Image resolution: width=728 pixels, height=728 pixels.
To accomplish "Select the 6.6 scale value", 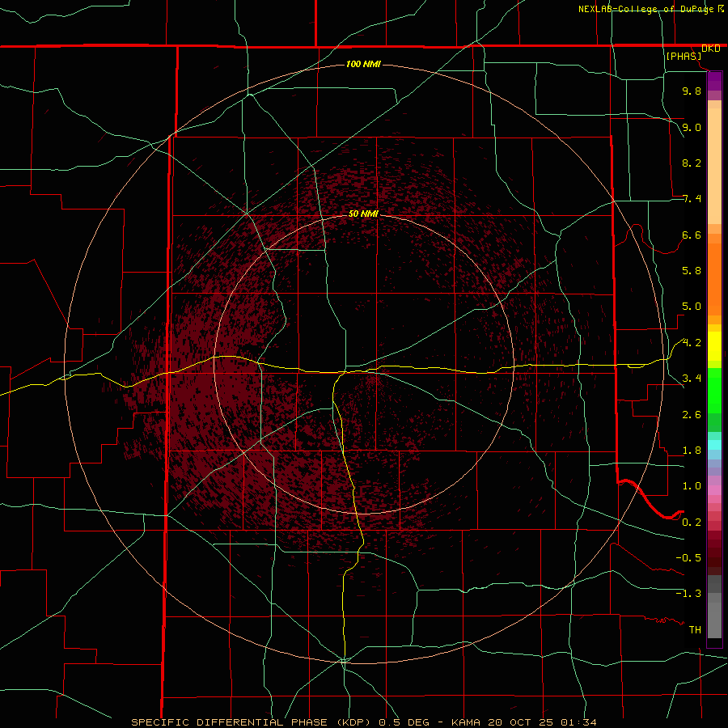I will [x=692, y=235].
